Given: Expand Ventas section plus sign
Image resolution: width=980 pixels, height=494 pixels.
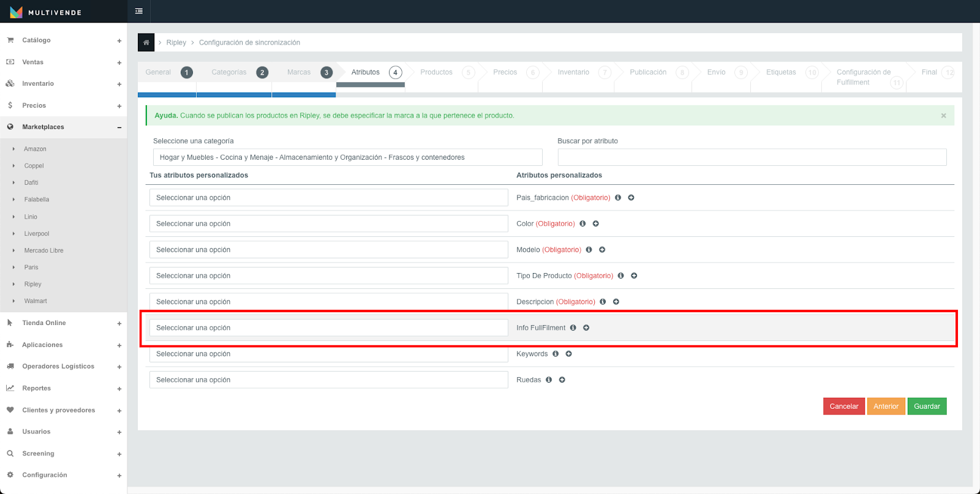Looking at the screenshot, I should [119, 62].
